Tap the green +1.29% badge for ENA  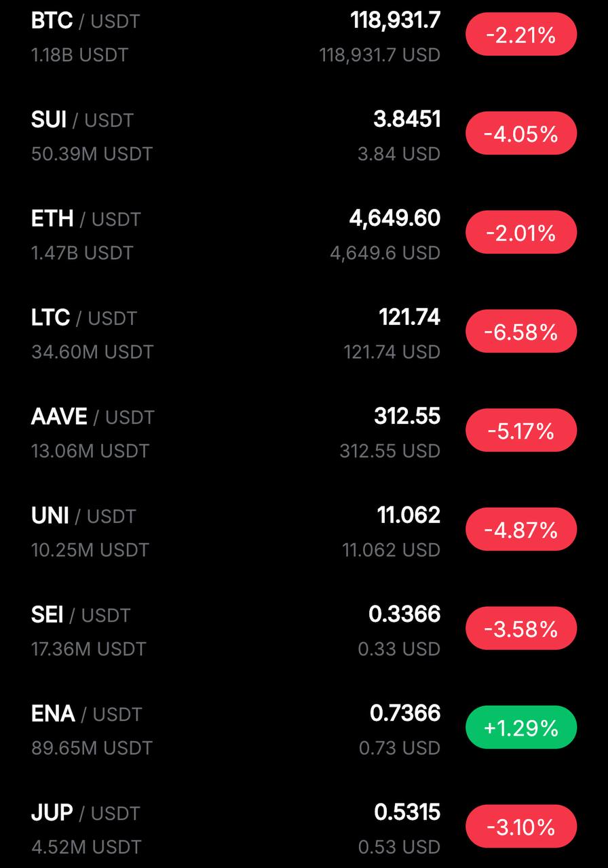point(521,727)
